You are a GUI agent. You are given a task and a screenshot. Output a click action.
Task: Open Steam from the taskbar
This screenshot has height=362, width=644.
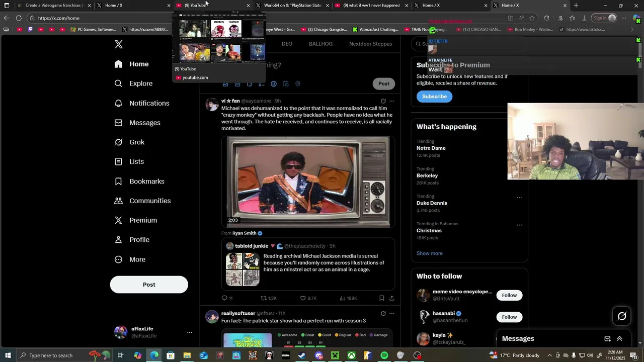302,355
